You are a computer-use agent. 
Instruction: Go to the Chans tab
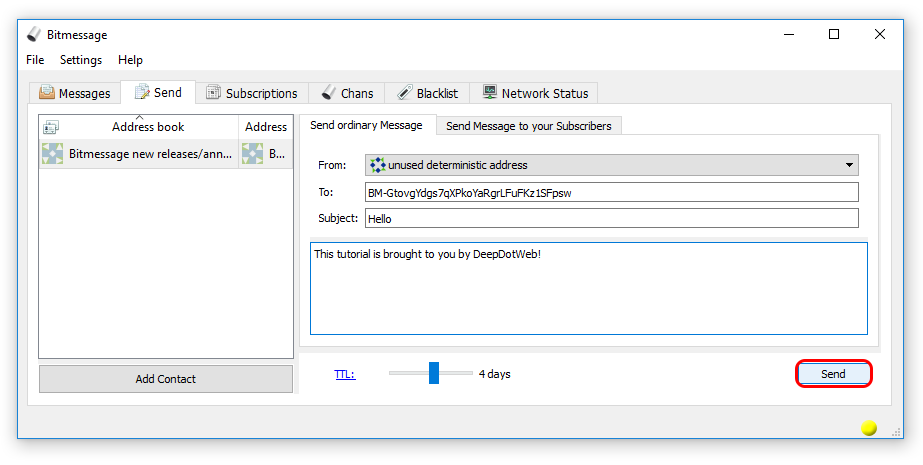point(347,93)
